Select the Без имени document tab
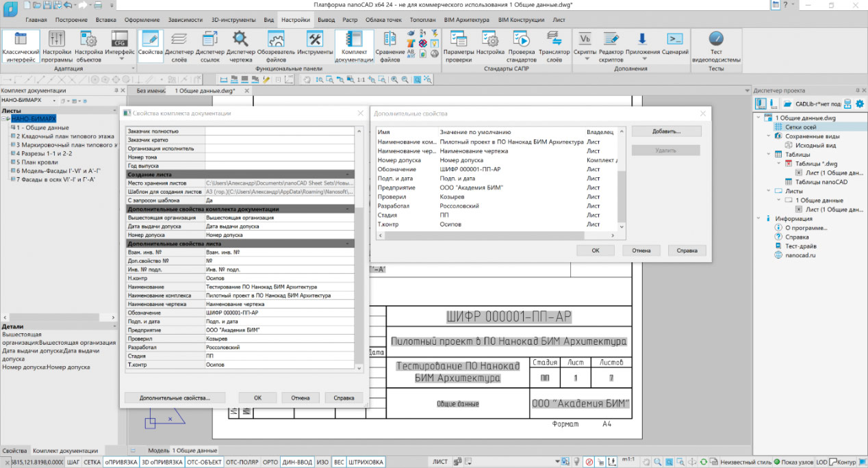 pyautogui.click(x=151, y=90)
